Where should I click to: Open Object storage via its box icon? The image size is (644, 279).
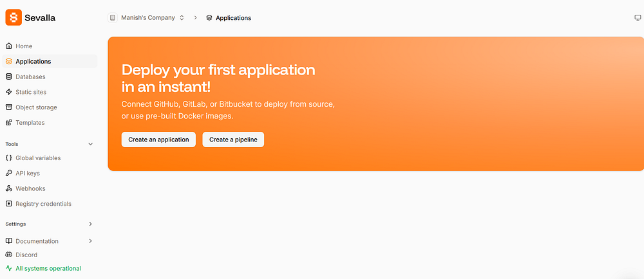pos(9,107)
